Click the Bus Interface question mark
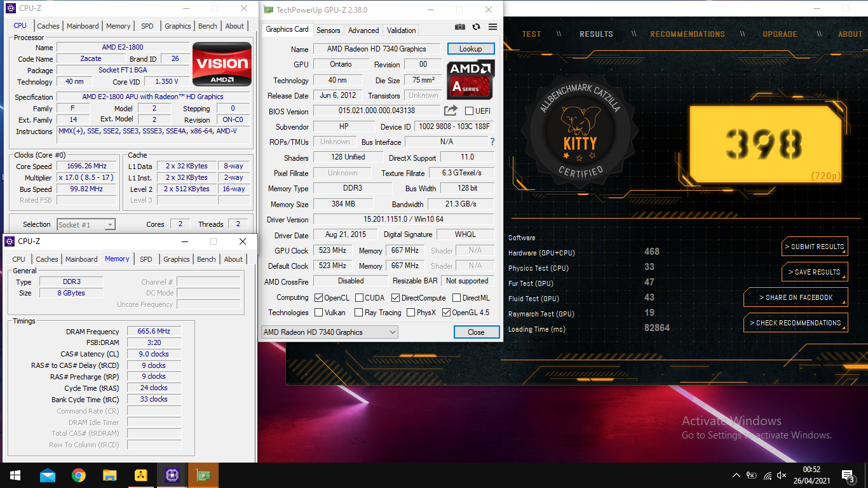Screen dimensions: 868x488 pos(492,142)
